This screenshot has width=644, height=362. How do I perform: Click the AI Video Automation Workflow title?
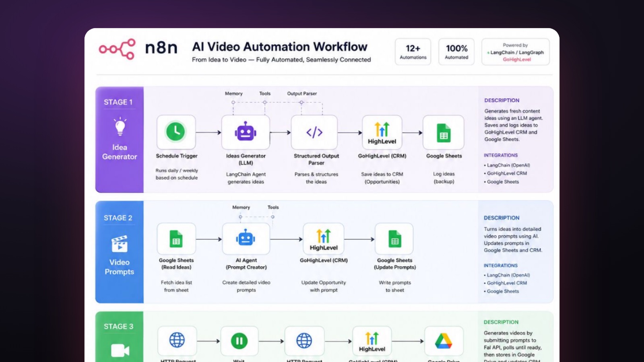[x=280, y=47]
